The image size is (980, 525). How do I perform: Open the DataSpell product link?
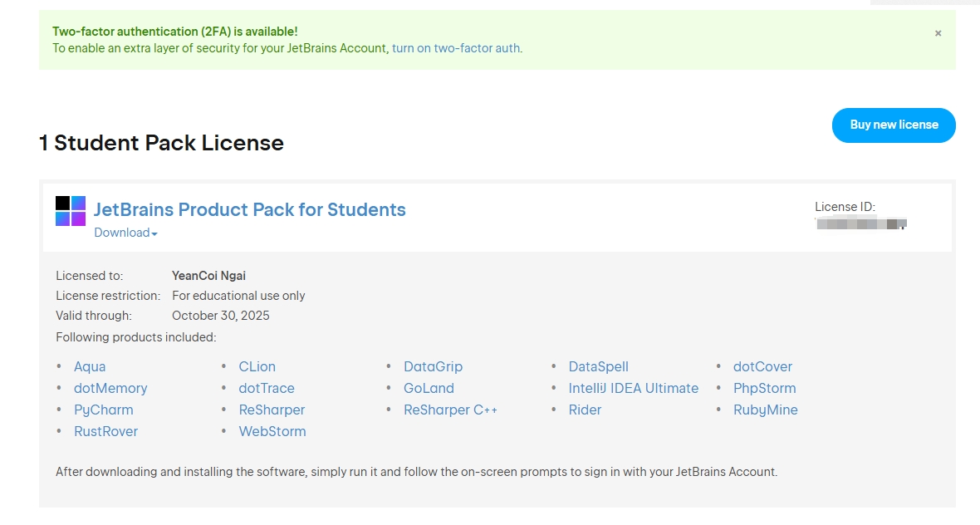tap(598, 366)
